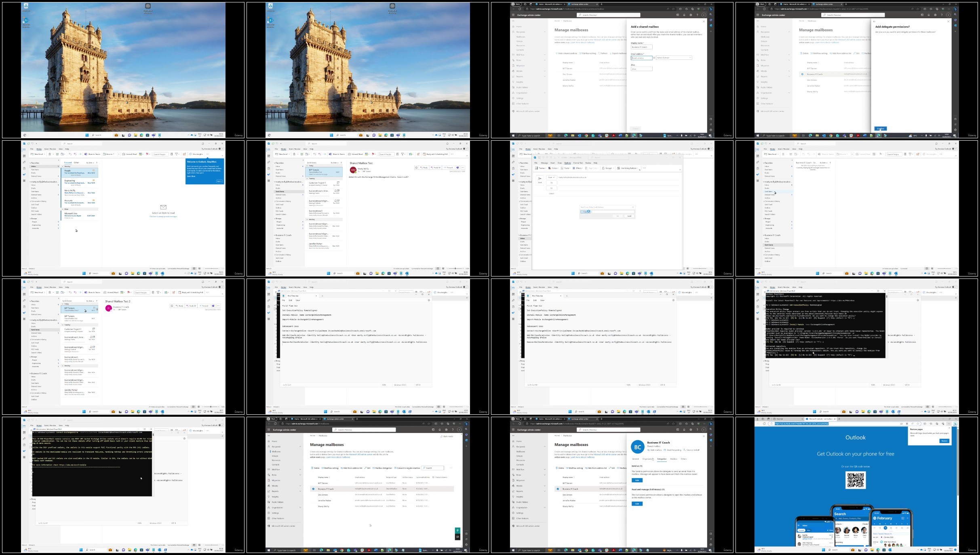This screenshot has width=980, height=555.
Task: Click Refresh in the Manage mailboxes toolbar
Action: tap(603, 53)
